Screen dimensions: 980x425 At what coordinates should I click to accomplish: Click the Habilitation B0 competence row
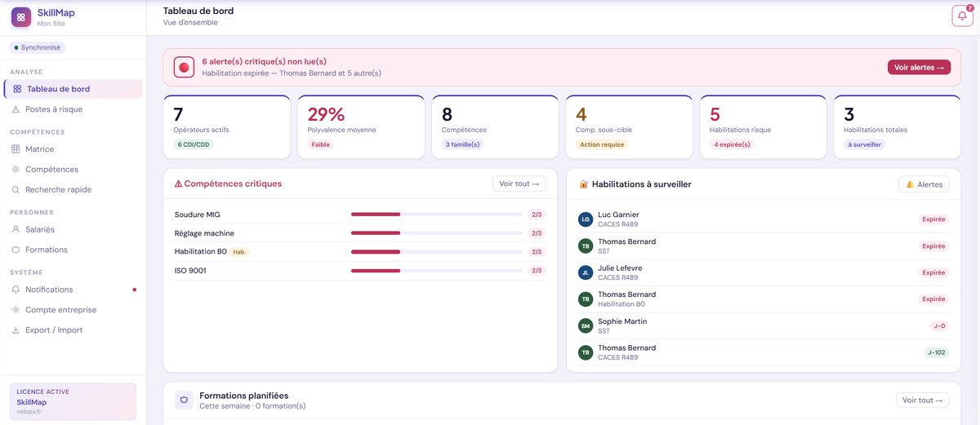[360, 251]
